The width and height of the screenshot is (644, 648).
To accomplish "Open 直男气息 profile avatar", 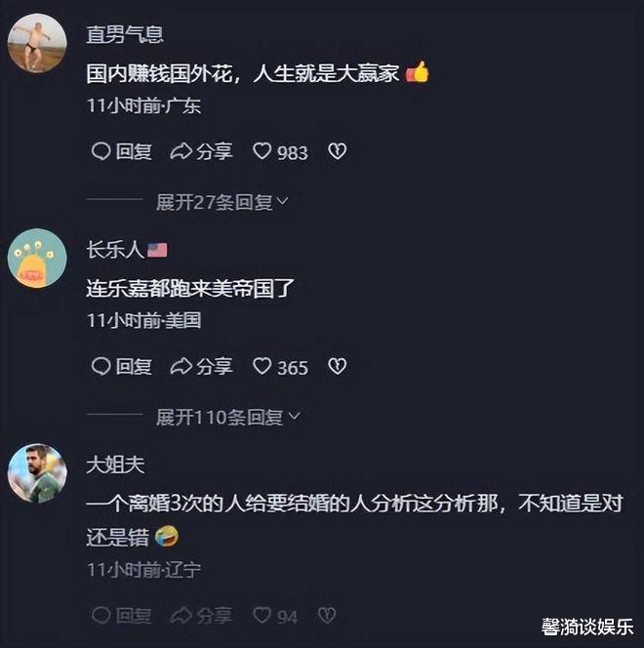I will point(37,43).
